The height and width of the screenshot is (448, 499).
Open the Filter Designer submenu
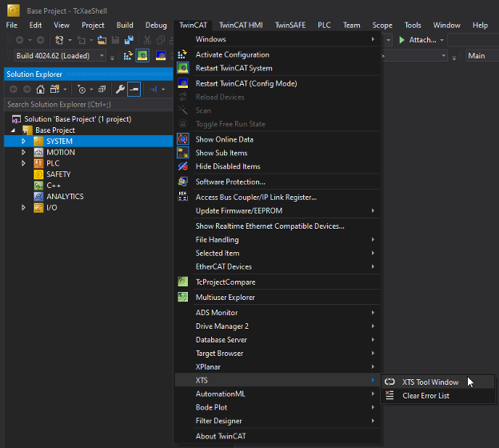[x=277, y=421]
